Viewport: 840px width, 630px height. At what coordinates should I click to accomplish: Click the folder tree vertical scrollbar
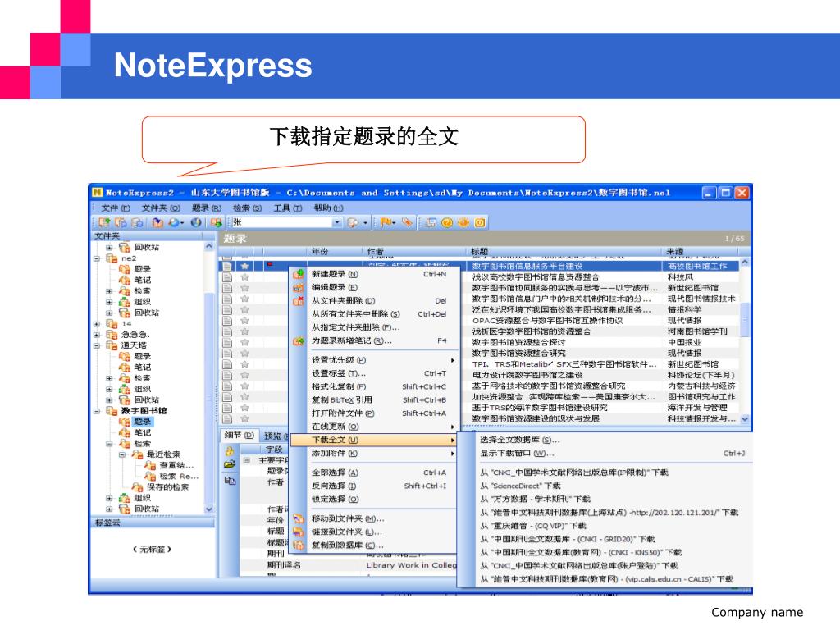209,377
